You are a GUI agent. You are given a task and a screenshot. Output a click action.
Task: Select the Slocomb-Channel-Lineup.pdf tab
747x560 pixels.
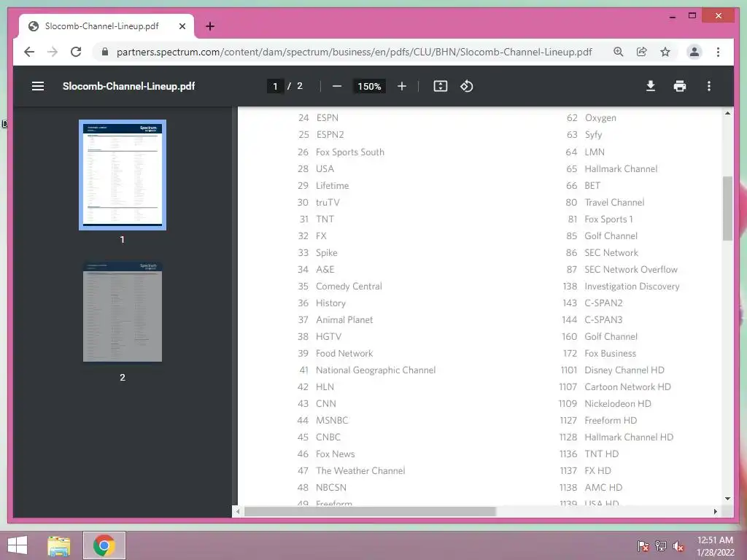[107, 26]
